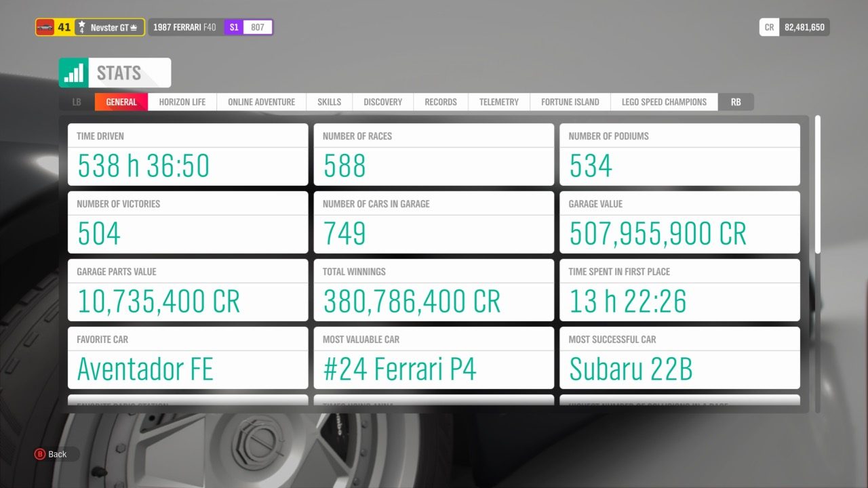Image resolution: width=868 pixels, height=488 pixels.
Task: Click the Time Spent in First Place label
Action: click(x=619, y=272)
